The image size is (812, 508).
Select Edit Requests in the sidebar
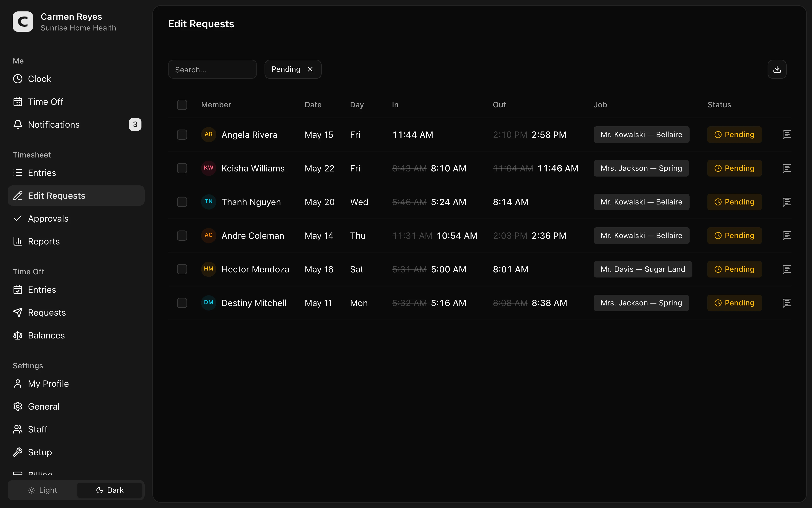[x=76, y=196]
